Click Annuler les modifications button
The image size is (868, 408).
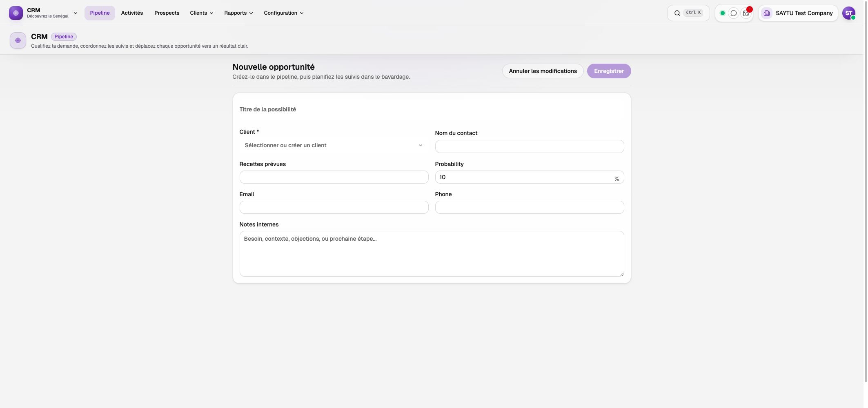(543, 71)
